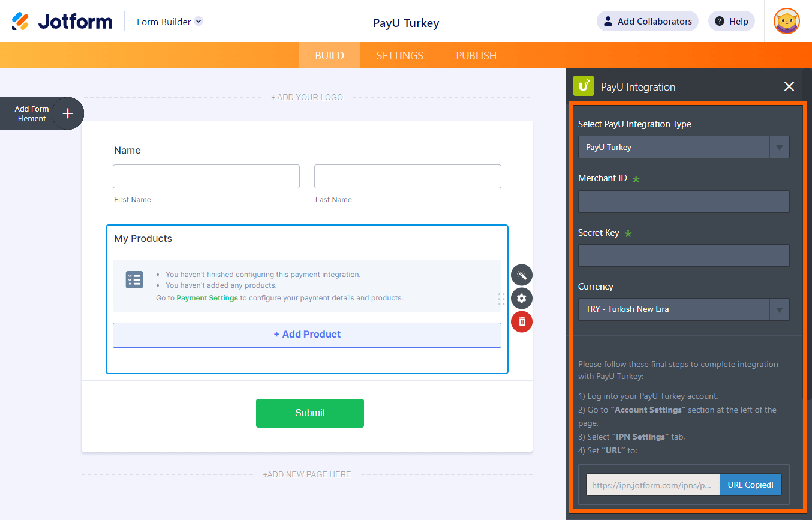Screen dimensions: 812x520
Task: Click the URL Copied! button
Action: coord(751,485)
